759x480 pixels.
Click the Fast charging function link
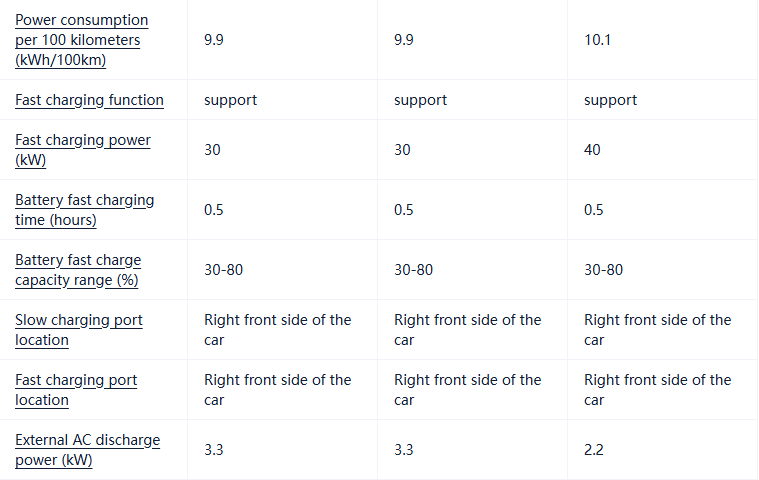(89, 100)
